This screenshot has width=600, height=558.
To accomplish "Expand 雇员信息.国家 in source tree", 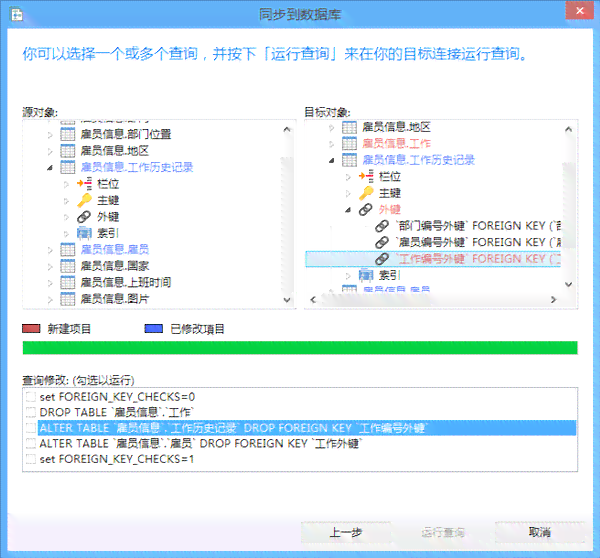I will click(50, 266).
